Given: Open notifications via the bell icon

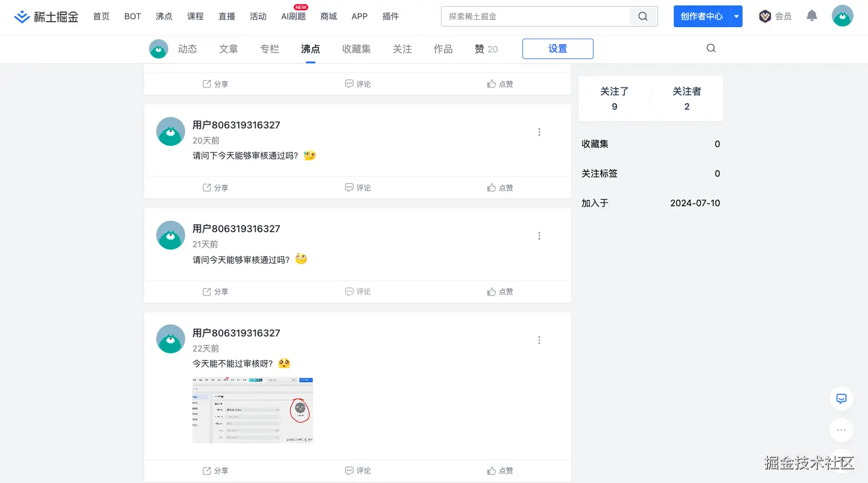Looking at the screenshot, I should tap(811, 16).
